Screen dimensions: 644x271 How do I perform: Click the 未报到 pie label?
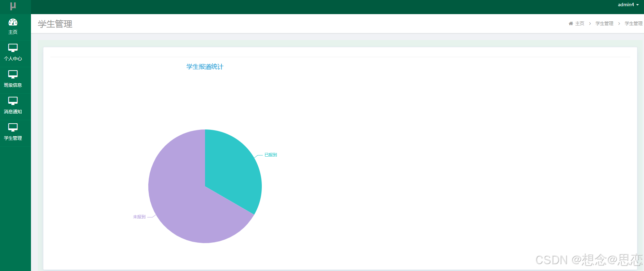point(139,217)
